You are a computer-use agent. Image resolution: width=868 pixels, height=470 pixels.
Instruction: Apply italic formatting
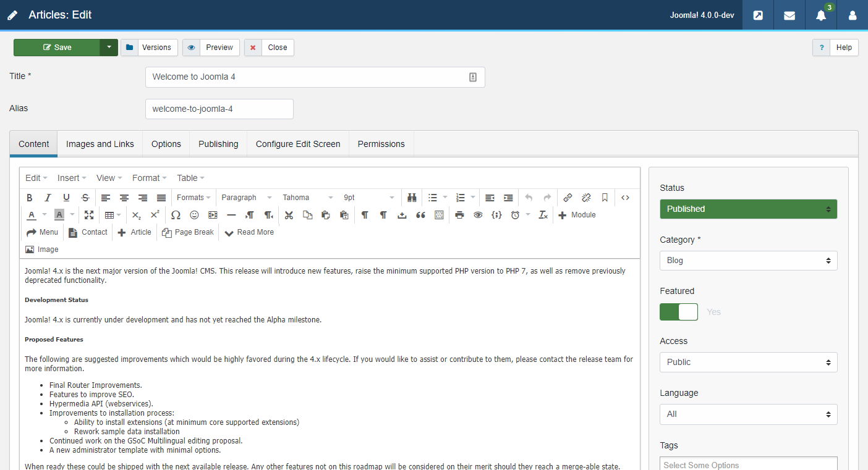[x=48, y=198]
